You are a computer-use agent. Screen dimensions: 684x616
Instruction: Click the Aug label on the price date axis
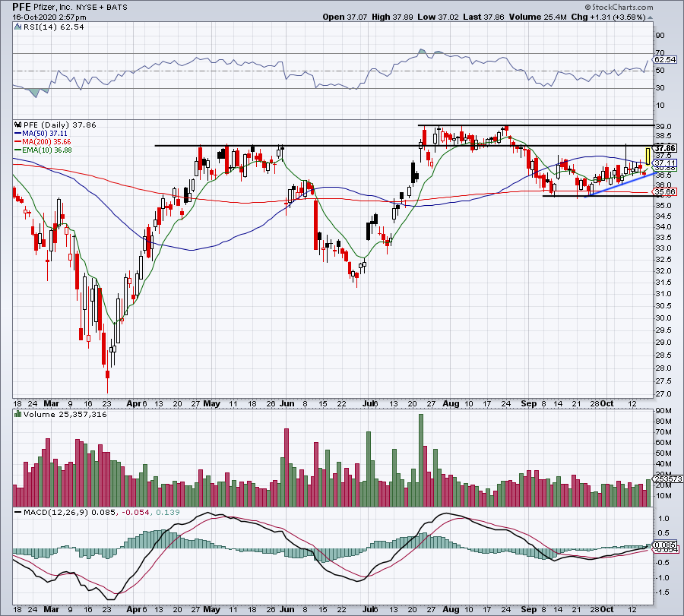(451, 403)
